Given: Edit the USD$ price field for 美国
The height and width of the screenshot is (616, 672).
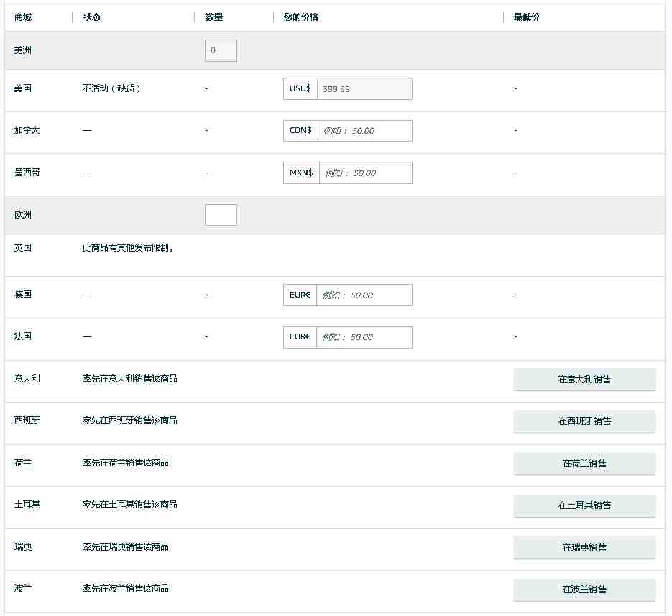Looking at the screenshot, I should [x=364, y=88].
